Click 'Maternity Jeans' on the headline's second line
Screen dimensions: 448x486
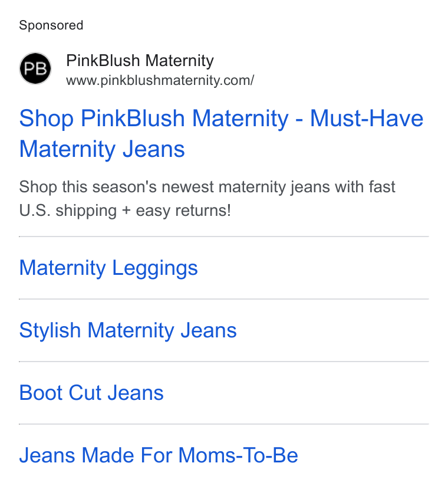pyautogui.click(x=102, y=149)
